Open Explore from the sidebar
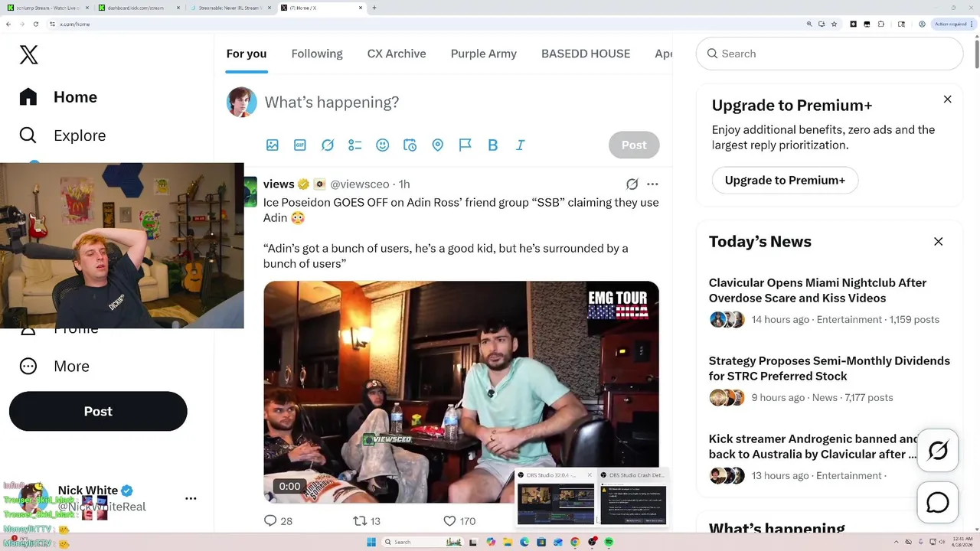The width and height of the screenshot is (980, 551). pyautogui.click(x=63, y=135)
